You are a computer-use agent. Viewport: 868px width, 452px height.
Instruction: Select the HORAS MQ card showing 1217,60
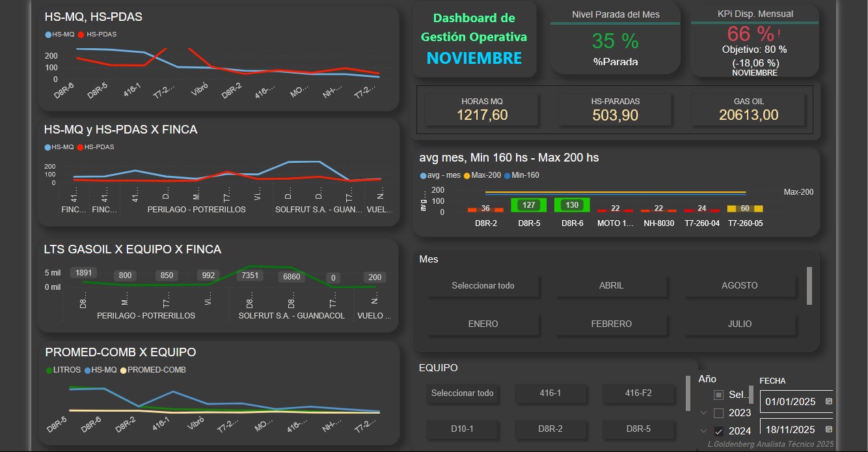(481, 109)
